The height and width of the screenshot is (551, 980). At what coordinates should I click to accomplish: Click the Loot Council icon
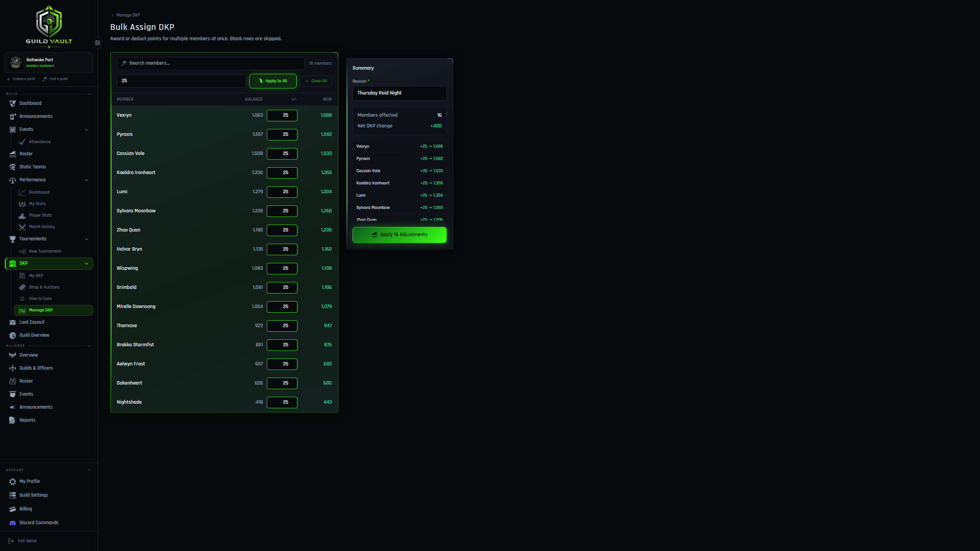point(13,322)
